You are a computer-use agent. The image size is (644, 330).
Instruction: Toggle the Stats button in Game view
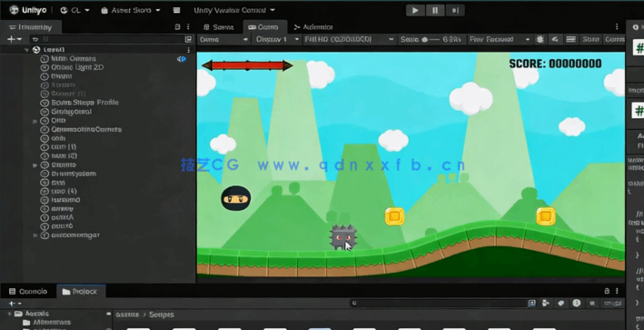click(x=590, y=39)
